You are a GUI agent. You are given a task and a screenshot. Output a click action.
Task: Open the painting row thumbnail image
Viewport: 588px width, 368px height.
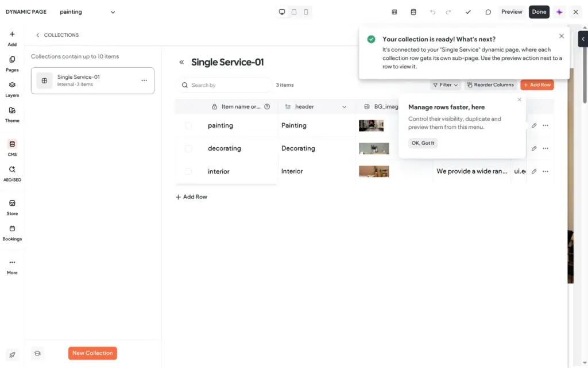pos(372,125)
